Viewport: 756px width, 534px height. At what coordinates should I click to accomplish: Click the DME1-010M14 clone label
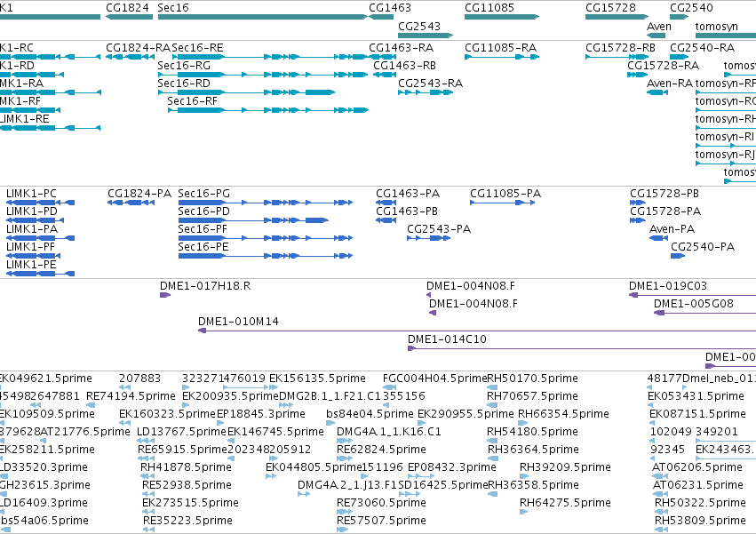(238, 322)
